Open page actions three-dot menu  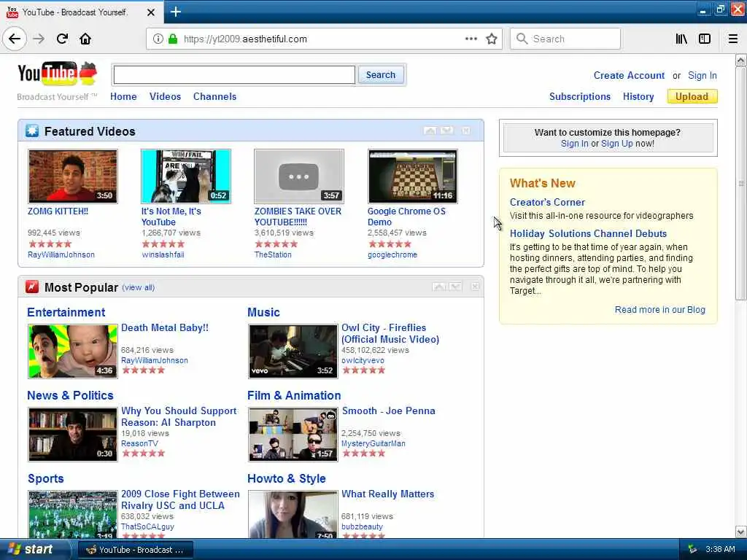point(471,39)
